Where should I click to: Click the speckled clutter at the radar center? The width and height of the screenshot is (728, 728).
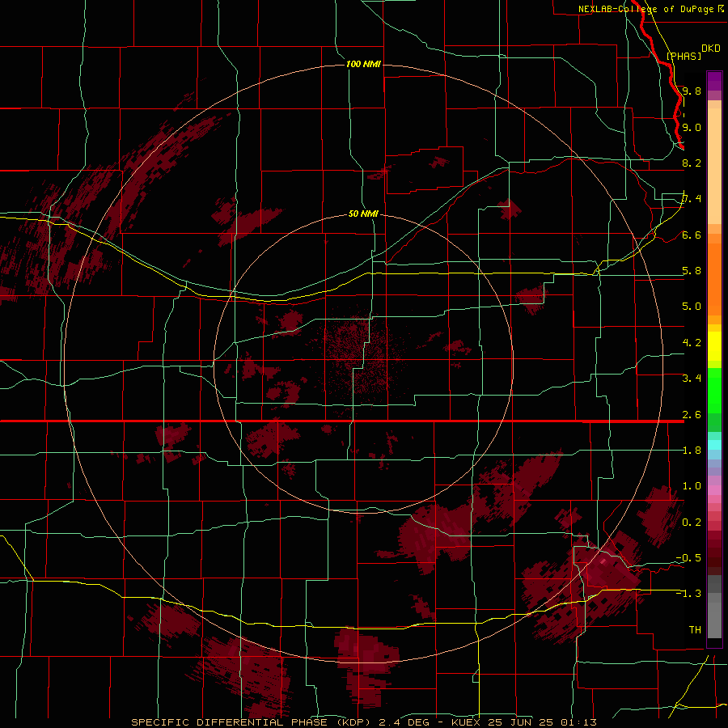point(362,358)
